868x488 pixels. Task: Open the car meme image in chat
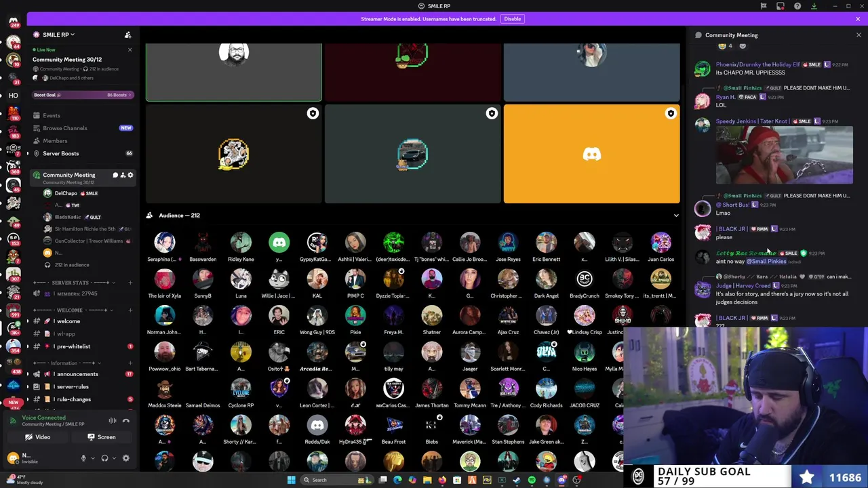point(784,155)
